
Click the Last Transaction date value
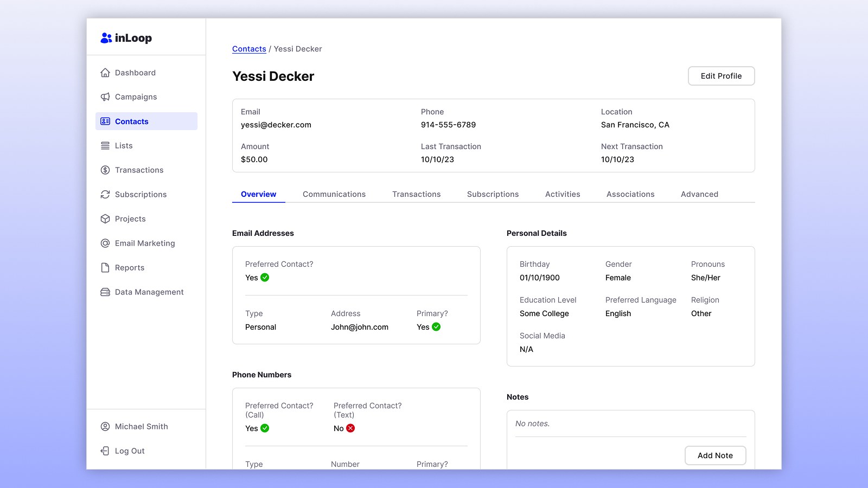[x=437, y=159]
